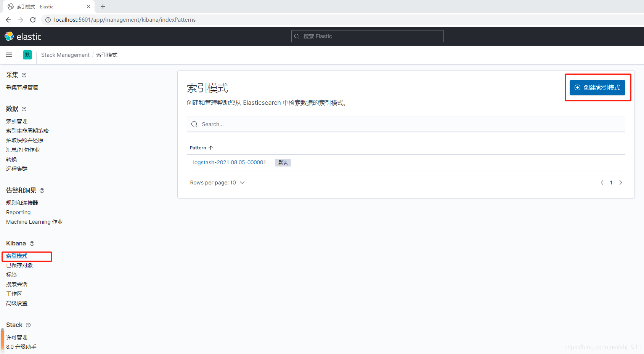Select page 1 in pagination
The height and width of the screenshot is (354, 644).
tap(611, 183)
